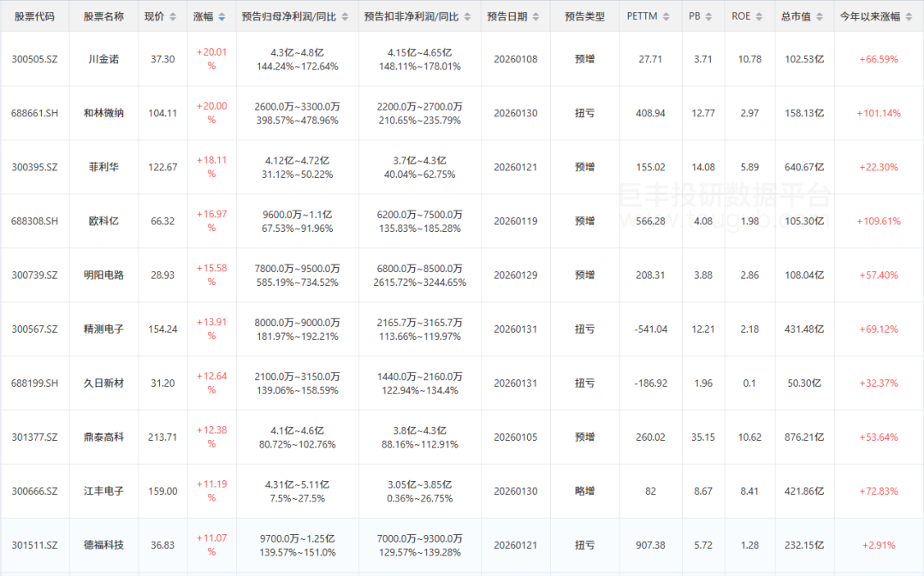Click sort arrows for 预告扣非净利润/同比
The image size is (924, 576).
point(466,17)
